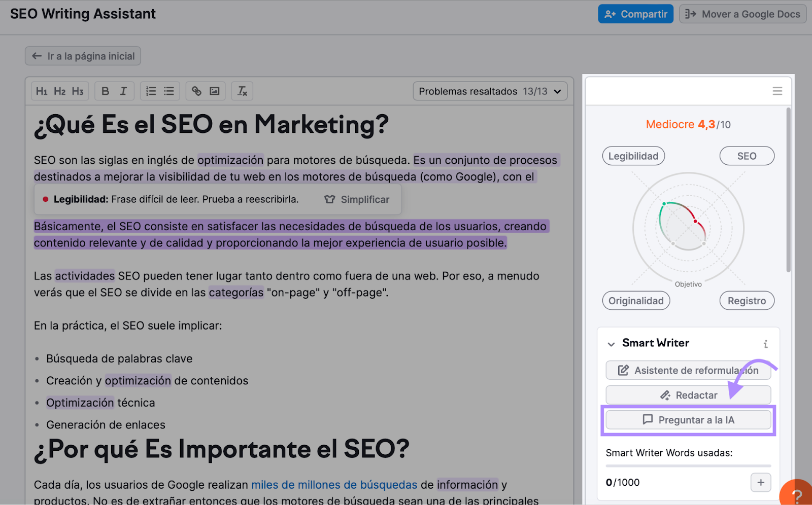
Task: Click the Preguntar a la IA button
Action: [x=688, y=420]
